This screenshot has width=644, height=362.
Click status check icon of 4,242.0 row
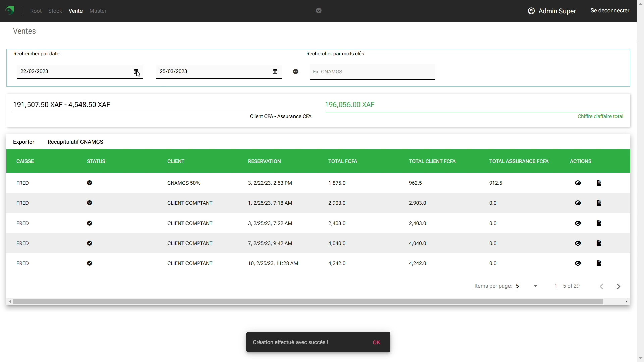(x=89, y=263)
